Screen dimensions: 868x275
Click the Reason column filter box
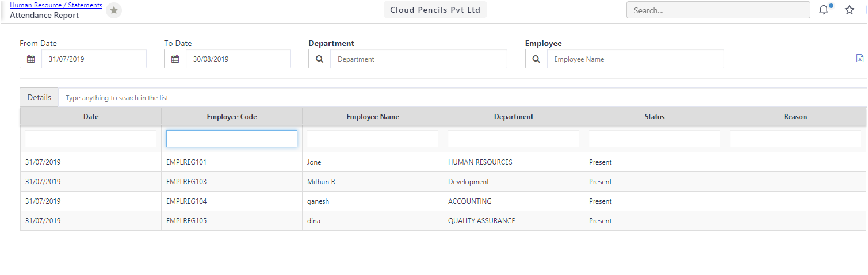(x=796, y=139)
